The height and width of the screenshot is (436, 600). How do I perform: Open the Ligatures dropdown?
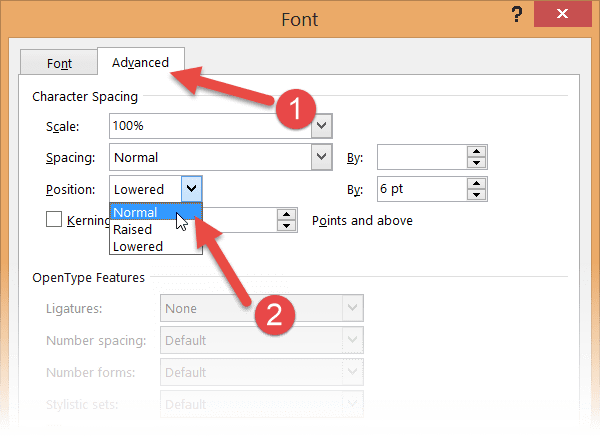point(260,309)
